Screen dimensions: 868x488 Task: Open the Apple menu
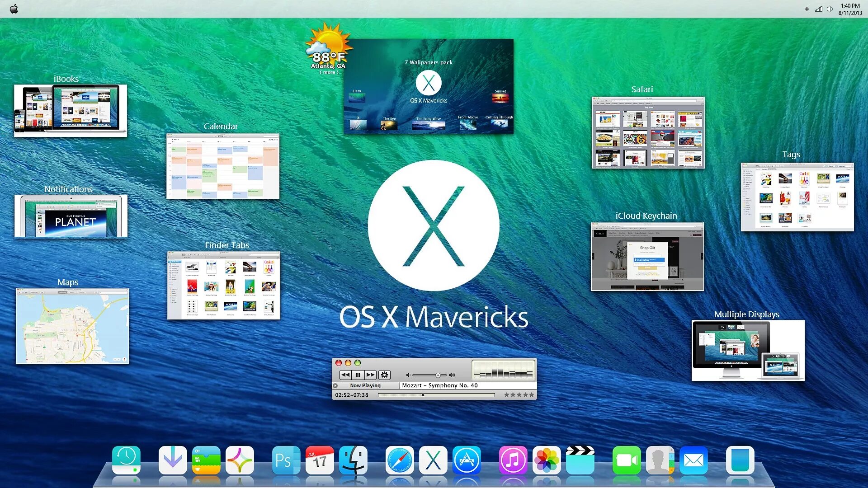point(14,9)
